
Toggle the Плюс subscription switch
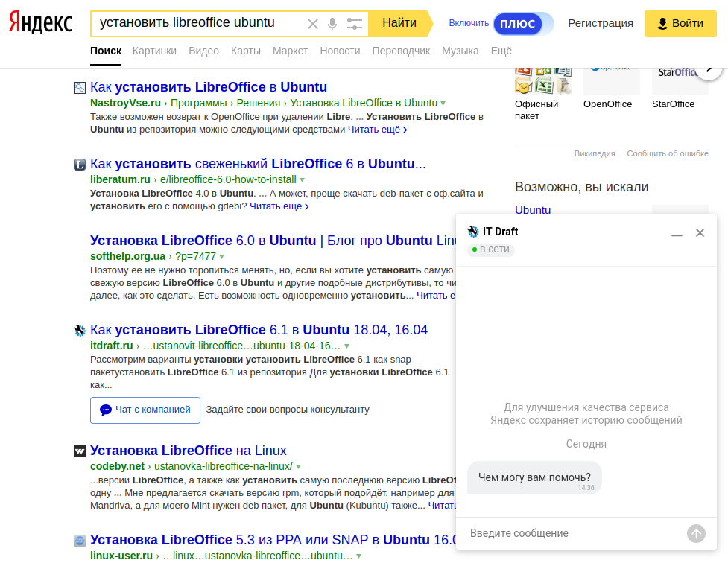click(x=523, y=24)
